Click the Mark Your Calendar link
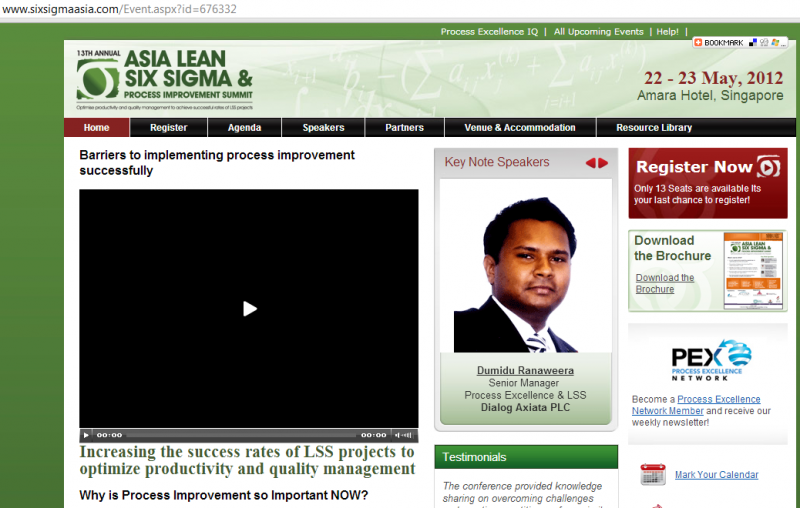Image resolution: width=800 pixels, height=508 pixels. (716, 474)
